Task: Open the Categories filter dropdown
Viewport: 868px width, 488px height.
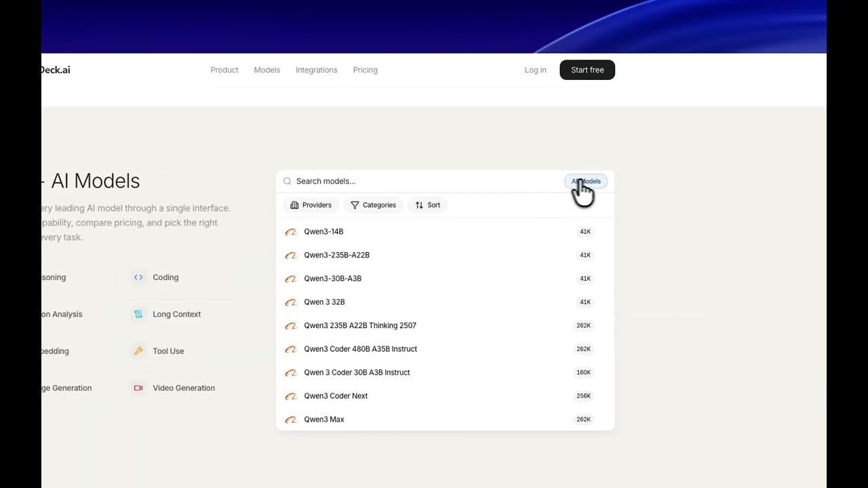Action: [373, 205]
